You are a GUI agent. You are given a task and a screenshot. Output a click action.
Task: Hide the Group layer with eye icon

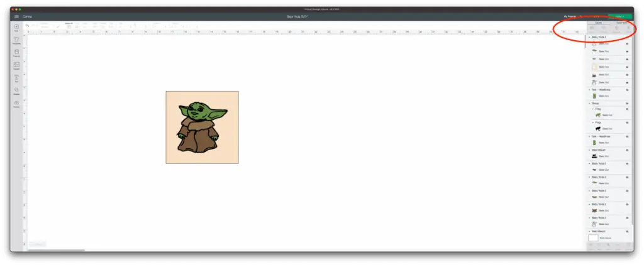(627, 104)
